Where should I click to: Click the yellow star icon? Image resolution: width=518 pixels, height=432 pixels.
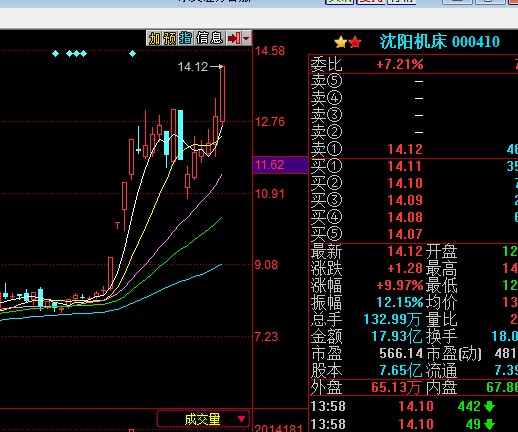[341, 42]
